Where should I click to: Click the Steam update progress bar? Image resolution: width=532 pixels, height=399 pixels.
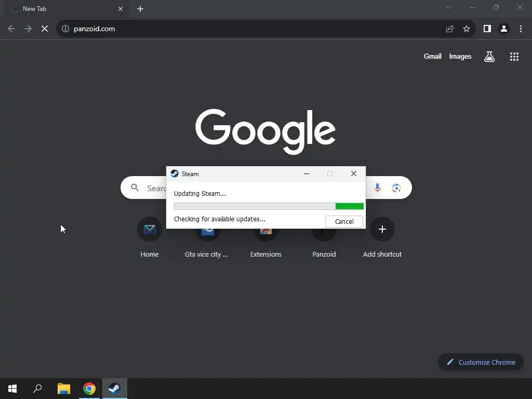(x=269, y=206)
